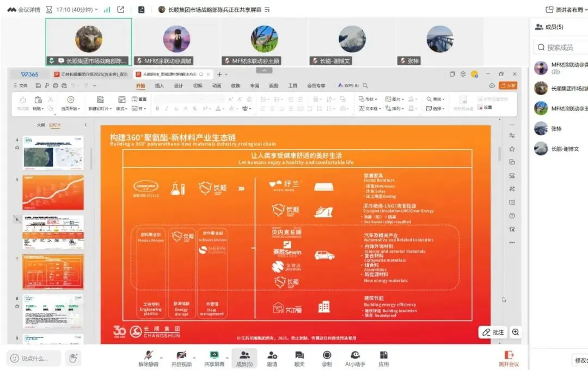Click the star icon in the right WPS sidebar
This screenshot has width=588, height=370.
[x=512, y=149]
